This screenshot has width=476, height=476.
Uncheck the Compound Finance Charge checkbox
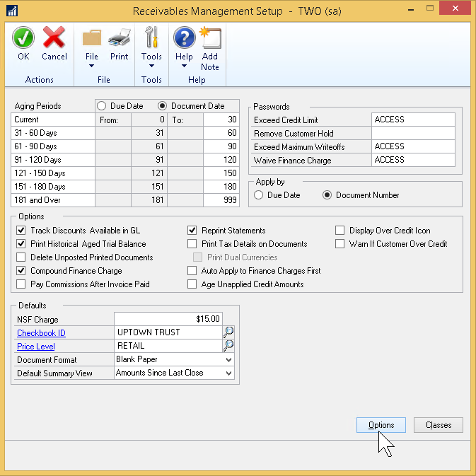coord(21,271)
